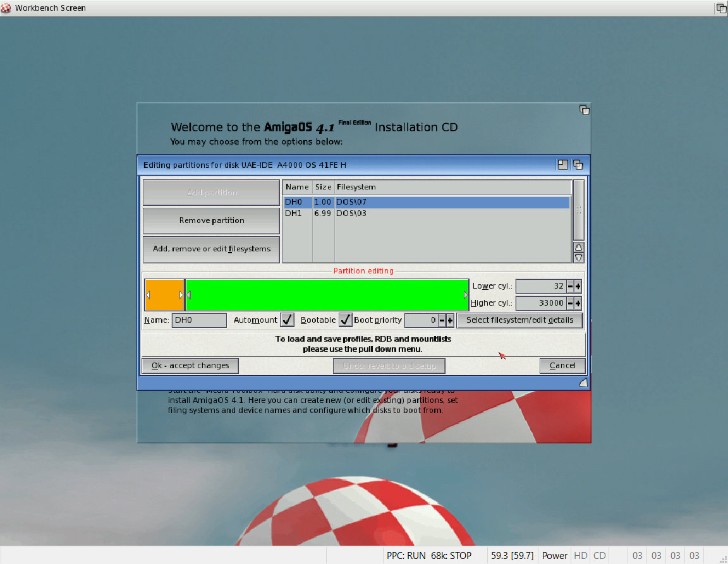The image size is (728, 564).
Task: Click the 6.99 size cell
Action: point(323,213)
